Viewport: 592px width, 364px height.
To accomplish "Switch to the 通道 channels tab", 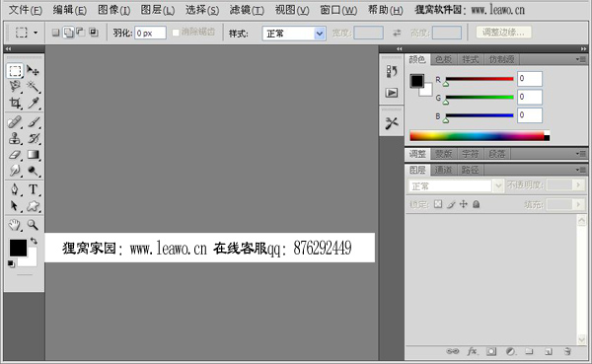I will tap(443, 170).
